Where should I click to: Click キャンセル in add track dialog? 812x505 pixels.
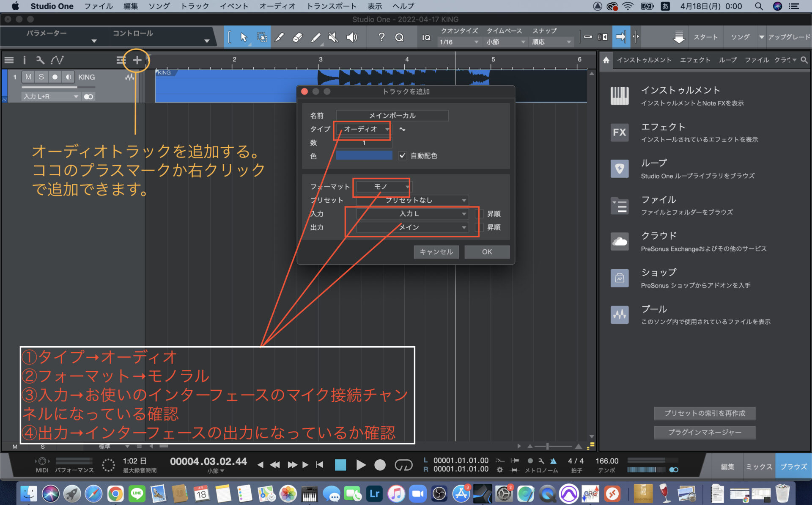pyautogui.click(x=436, y=252)
